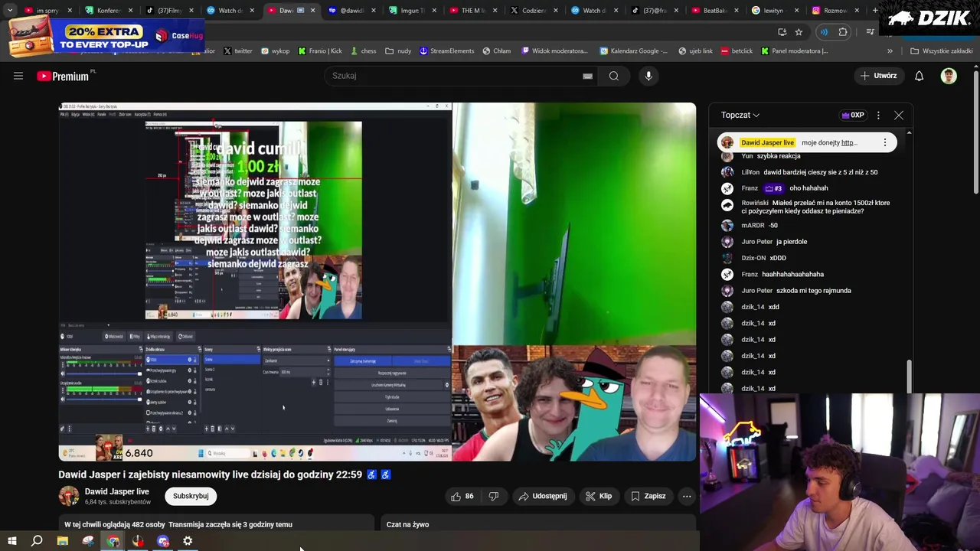The height and width of the screenshot is (551, 980).
Task: Like the video with thumbs up
Action: pos(462,496)
